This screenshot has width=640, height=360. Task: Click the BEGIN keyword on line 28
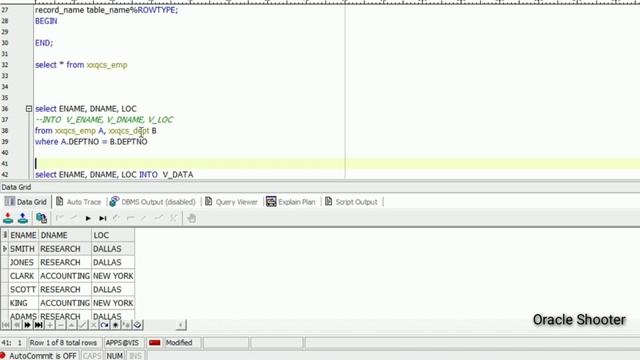(46, 21)
